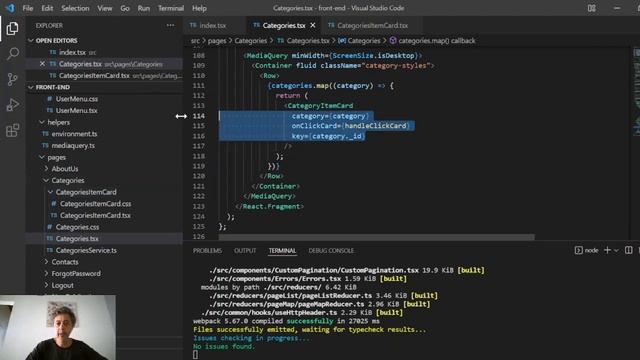Open the File menu
Image resolution: width=640 pixels, height=360 pixels.
(28, 8)
